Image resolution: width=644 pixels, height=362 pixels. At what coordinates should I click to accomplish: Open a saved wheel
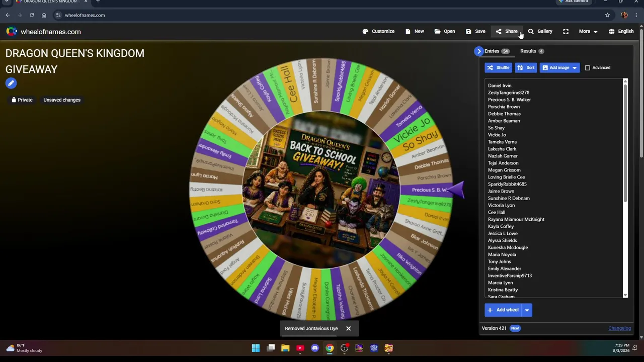coord(445,31)
